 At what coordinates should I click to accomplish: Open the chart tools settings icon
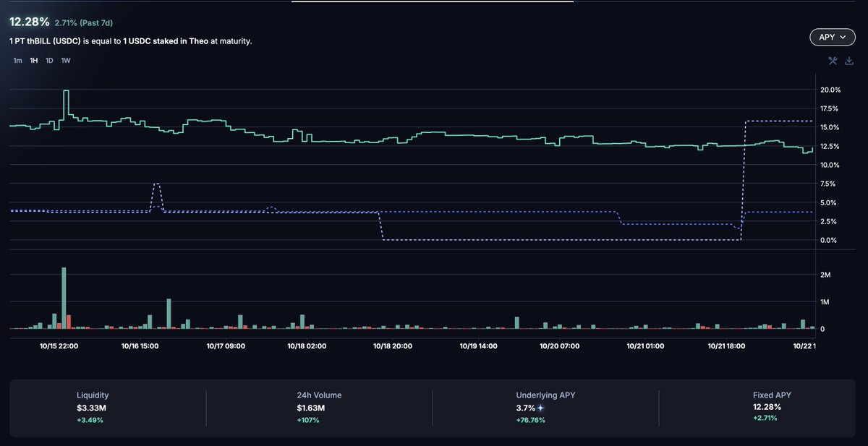(833, 61)
